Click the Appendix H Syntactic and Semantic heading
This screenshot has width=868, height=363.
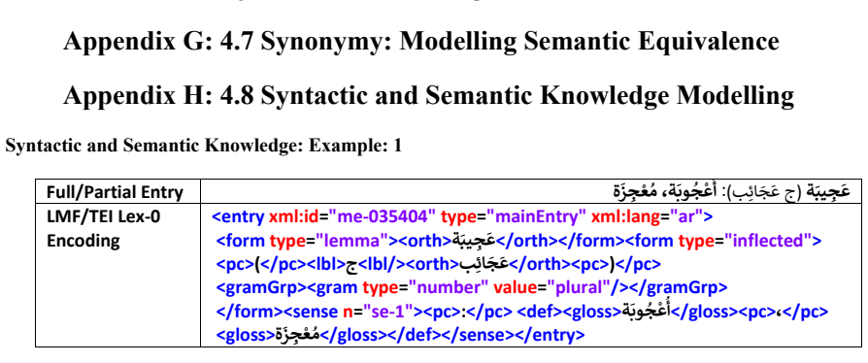(429, 95)
